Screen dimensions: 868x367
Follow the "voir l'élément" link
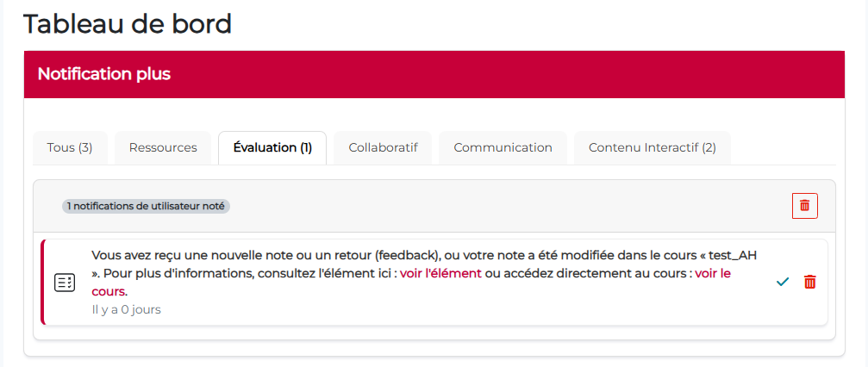coord(440,273)
